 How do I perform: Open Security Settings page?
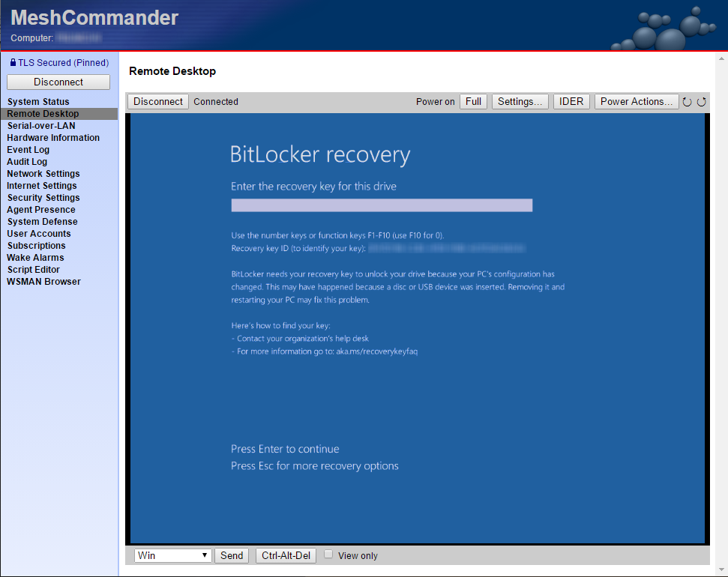point(43,198)
